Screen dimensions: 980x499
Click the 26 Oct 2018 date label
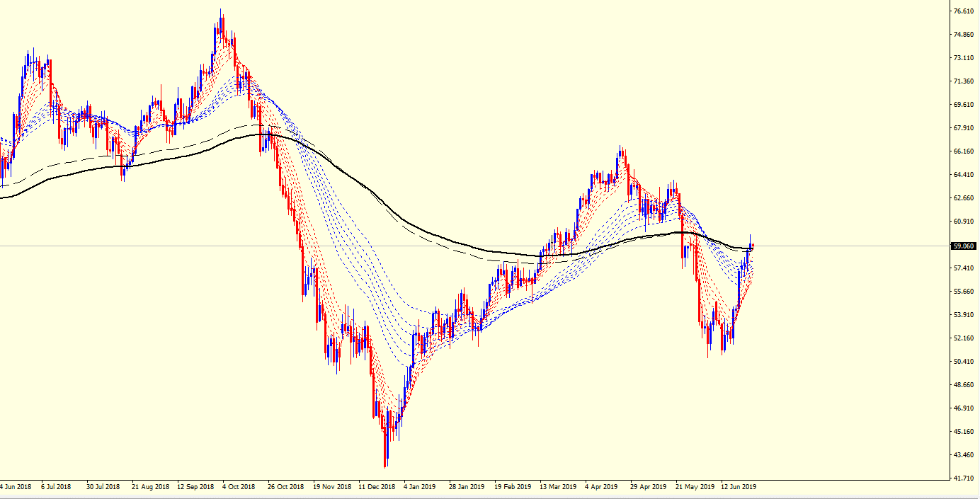coord(285,487)
